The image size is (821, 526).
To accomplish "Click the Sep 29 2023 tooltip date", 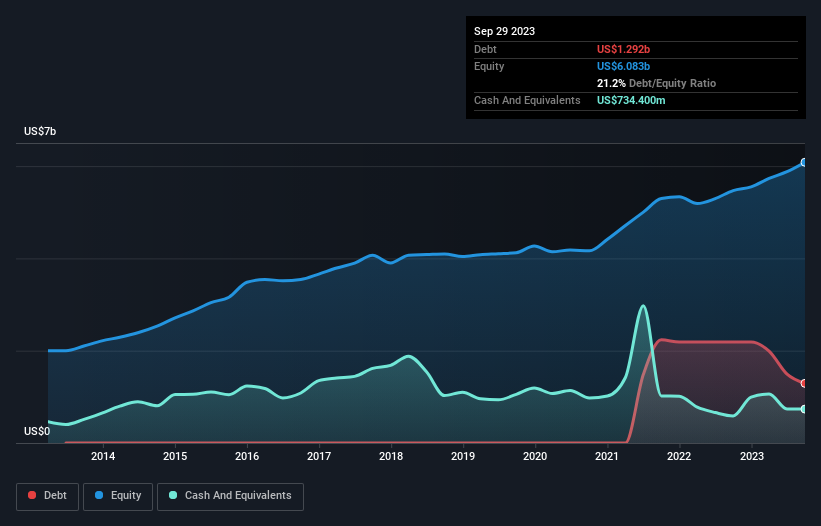I will click(504, 31).
